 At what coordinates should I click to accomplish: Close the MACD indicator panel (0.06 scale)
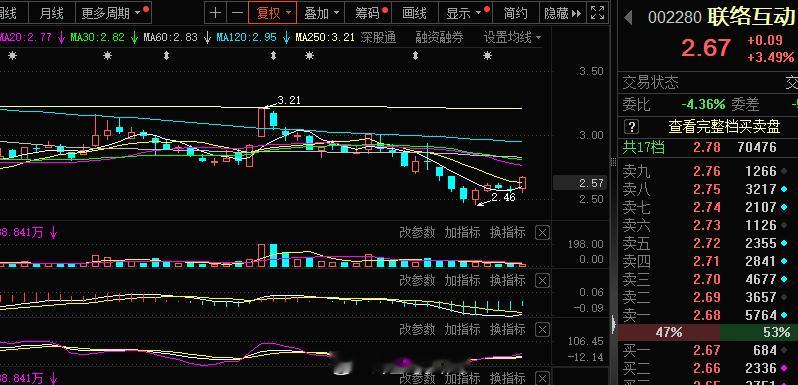(543, 281)
